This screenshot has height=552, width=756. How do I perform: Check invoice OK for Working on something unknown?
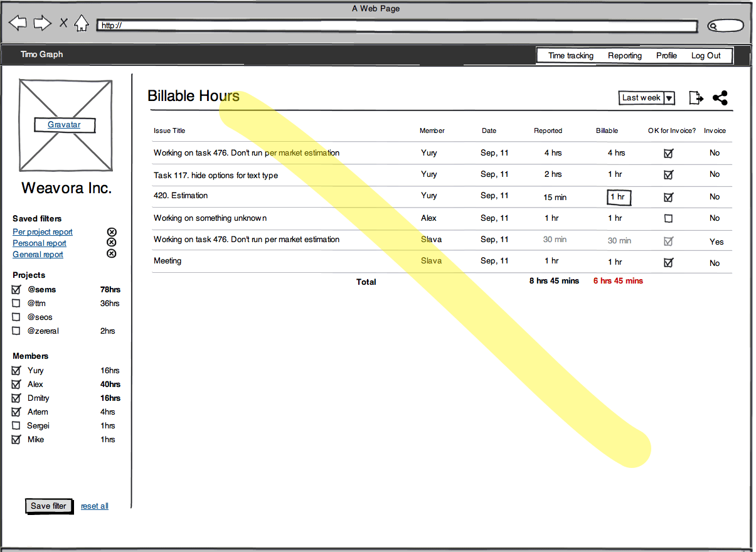coord(669,219)
